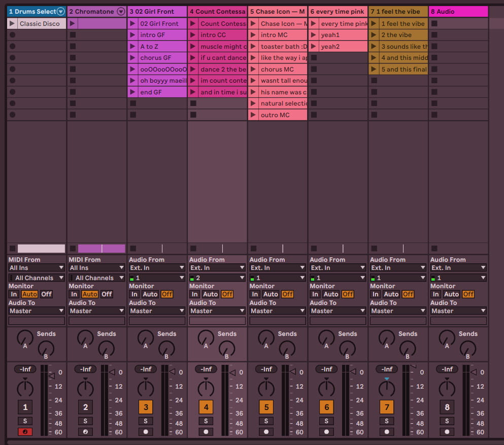Viewport: 504px width, 445px height.
Task: Launch the end GF clip
Action: (132, 92)
